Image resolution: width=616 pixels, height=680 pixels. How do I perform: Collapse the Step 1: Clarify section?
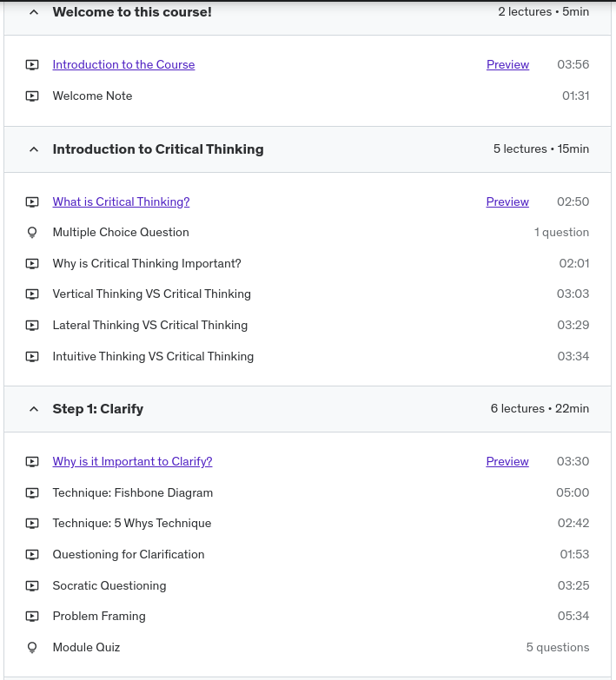[x=34, y=409]
